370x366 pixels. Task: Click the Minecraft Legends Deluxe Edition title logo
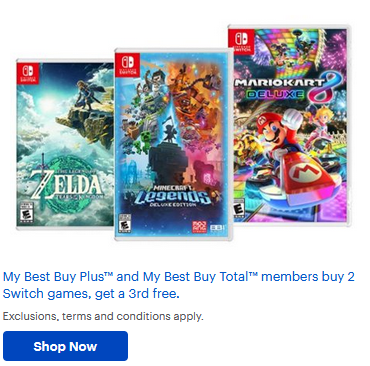172,197
